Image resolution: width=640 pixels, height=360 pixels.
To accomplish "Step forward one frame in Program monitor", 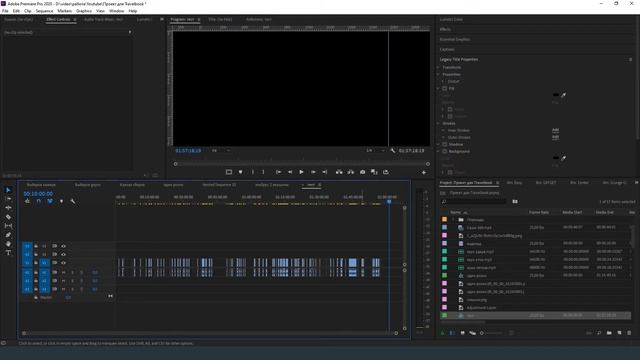I will point(313,172).
